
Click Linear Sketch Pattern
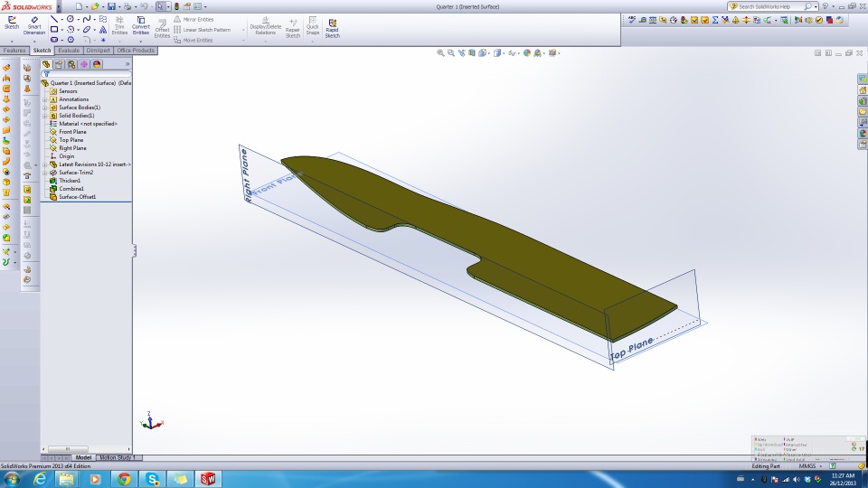(x=202, y=30)
